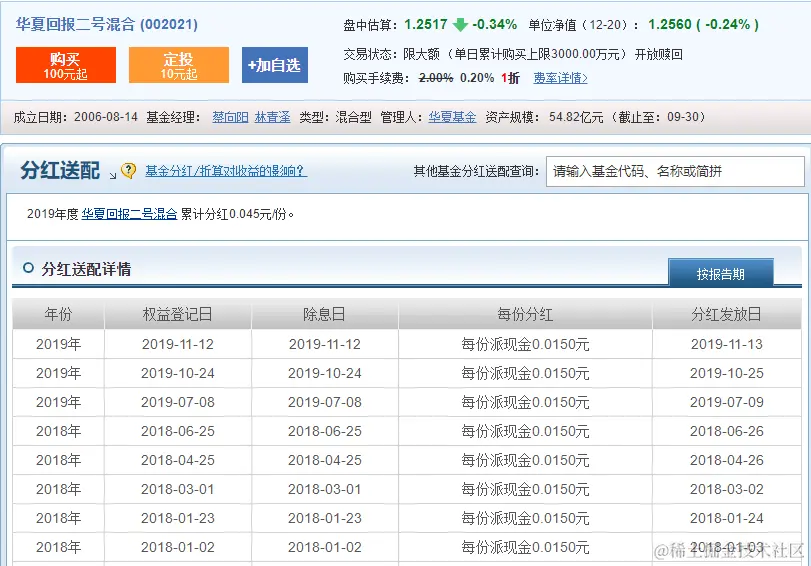Click the fund title 华夏回报二号混合 (002021)

[x=107, y=24]
